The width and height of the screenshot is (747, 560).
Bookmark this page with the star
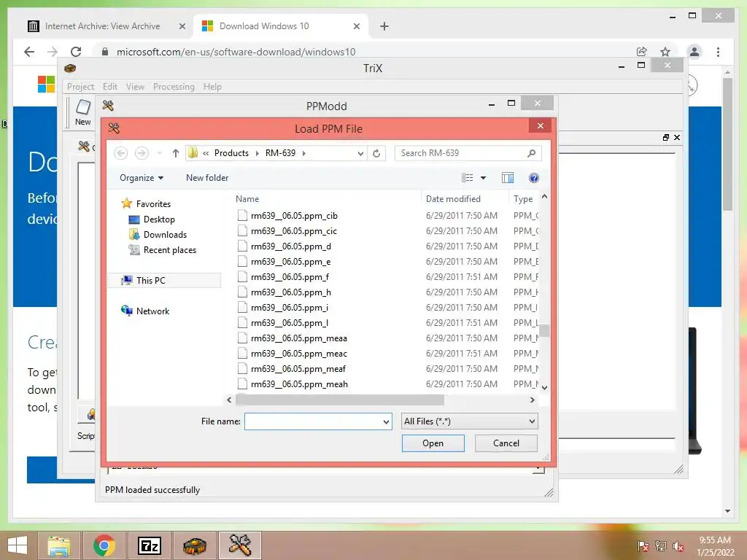click(665, 52)
